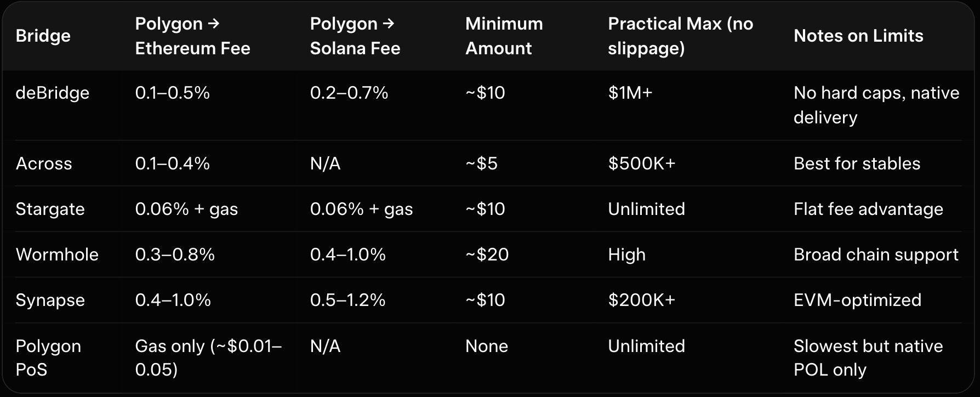The height and width of the screenshot is (397, 980).
Task: Select the Across bridge name cell
Action: click(x=44, y=163)
